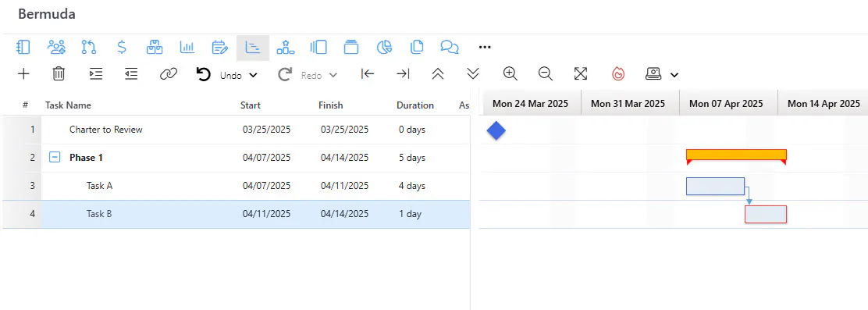This screenshot has height=310, width=868.
Task: Zoom out the Gantt timeline
Action: pos(546,74)
